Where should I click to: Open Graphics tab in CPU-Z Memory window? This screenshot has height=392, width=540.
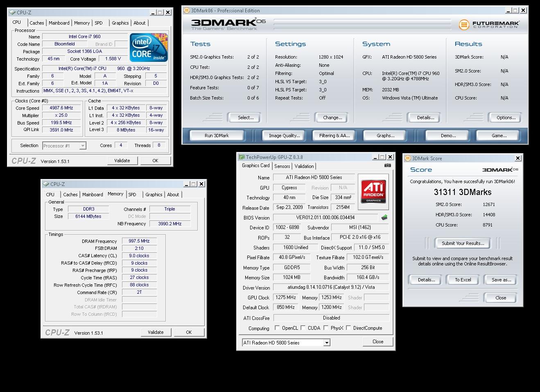tap(154, 195)
